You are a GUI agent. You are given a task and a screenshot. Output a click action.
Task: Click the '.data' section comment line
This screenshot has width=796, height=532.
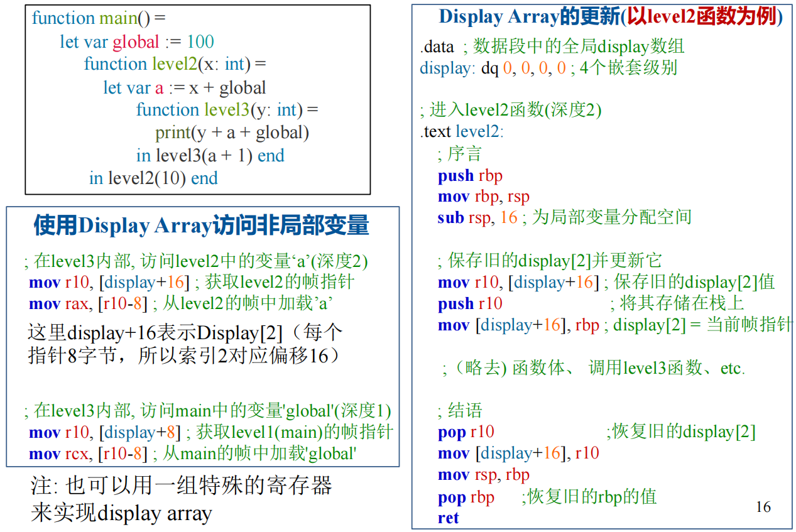click(x=552, y=47)
